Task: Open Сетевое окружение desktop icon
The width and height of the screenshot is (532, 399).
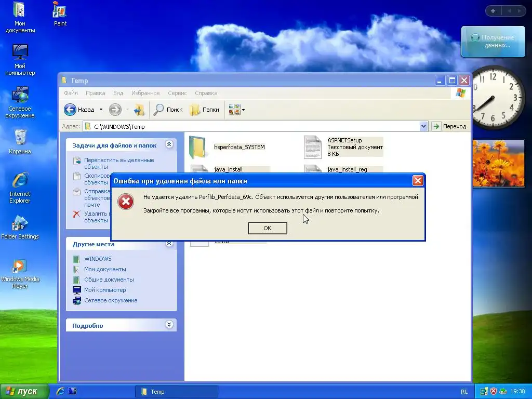Action: click(20, 102)
